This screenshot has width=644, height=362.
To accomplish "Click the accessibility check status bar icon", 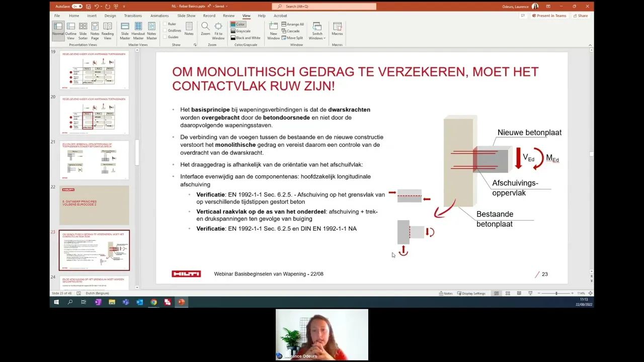I will click(x=78, y=293).
